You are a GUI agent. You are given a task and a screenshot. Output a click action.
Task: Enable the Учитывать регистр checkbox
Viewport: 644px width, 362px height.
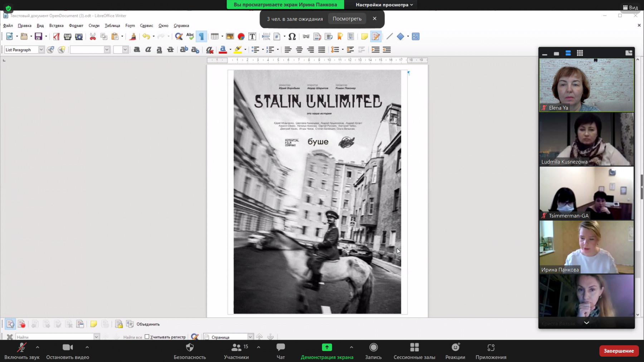click(x=147, y=337)
